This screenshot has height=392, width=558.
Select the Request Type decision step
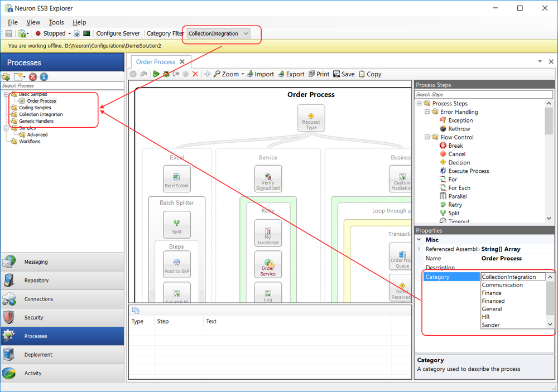tap(311, 118)
